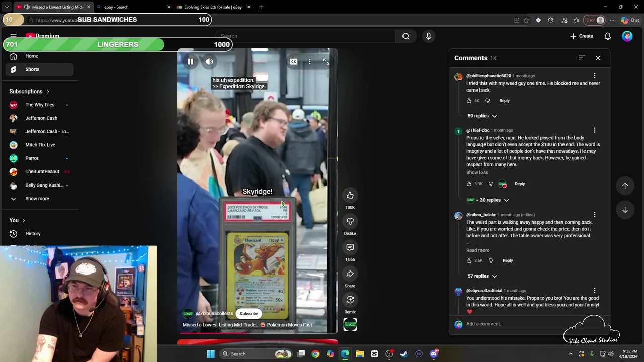Viewport: 644px width, 362px height.
Task: Like the nihon_balake comment (3.5K)
Action: click(x=469, y=260)
